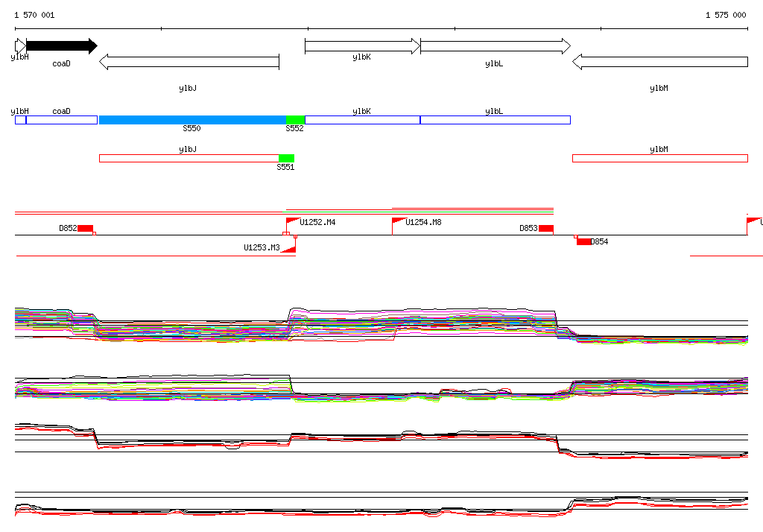
Task: Click the ylbM label under the white arrow
Action: coord(659,88)
